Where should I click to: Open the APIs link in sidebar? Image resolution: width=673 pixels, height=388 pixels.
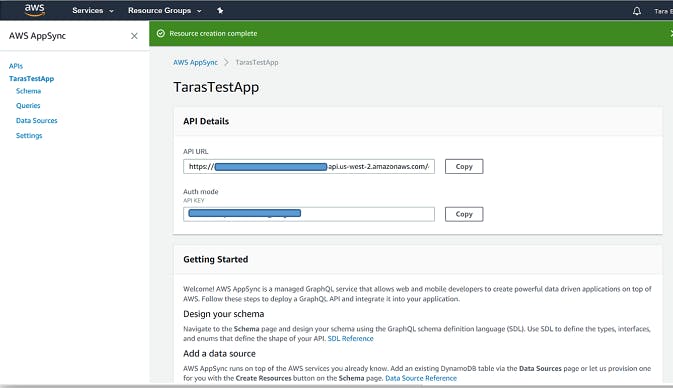coord(16,66)
